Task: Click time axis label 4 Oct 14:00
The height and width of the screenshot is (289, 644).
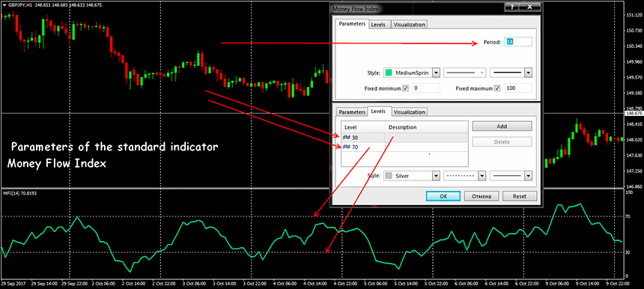Action: pos(315,284)
